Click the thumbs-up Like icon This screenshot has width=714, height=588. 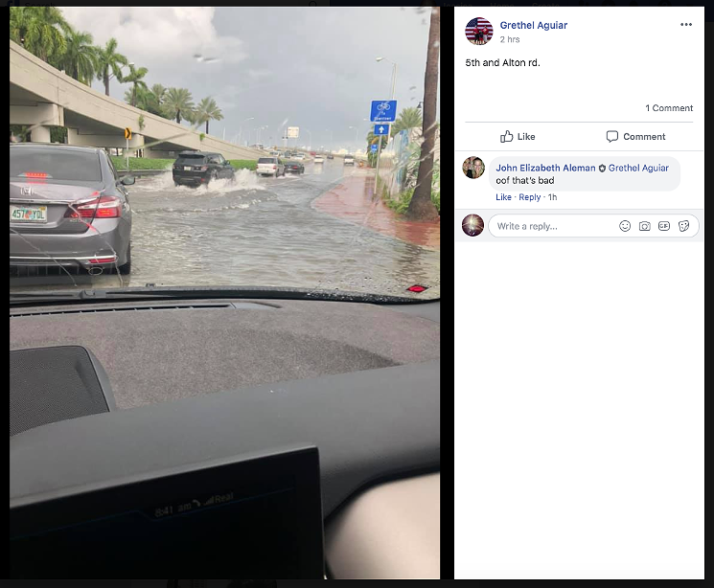coord(506,136)
